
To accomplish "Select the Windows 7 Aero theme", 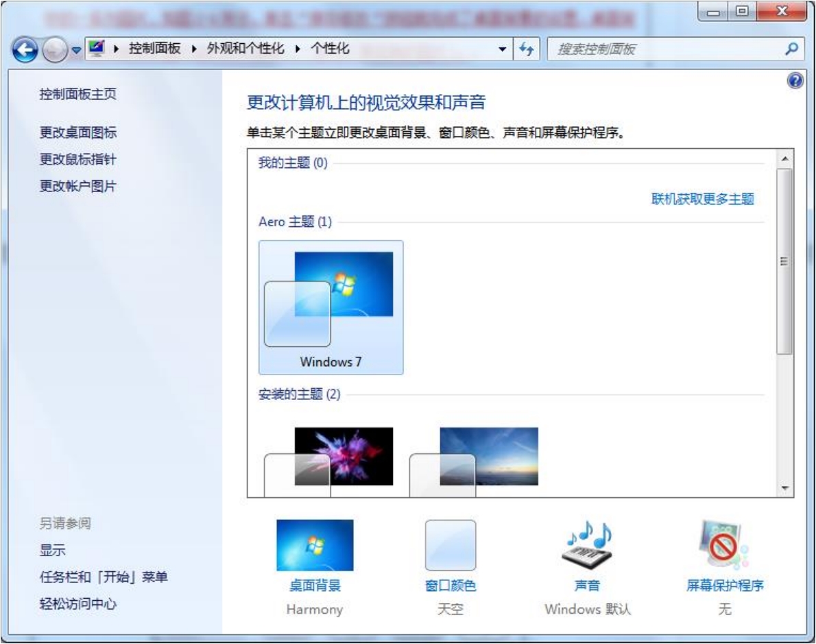I will pos(331,307).
